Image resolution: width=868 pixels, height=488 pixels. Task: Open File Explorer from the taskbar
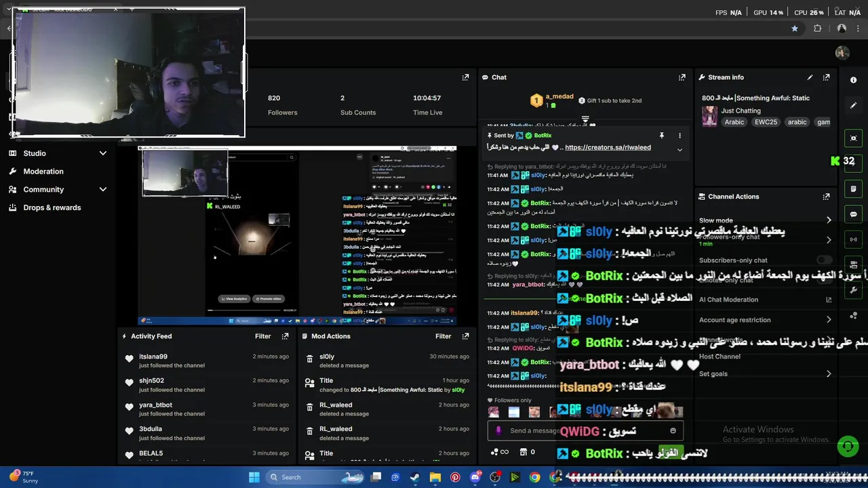[x=435, y=477]
